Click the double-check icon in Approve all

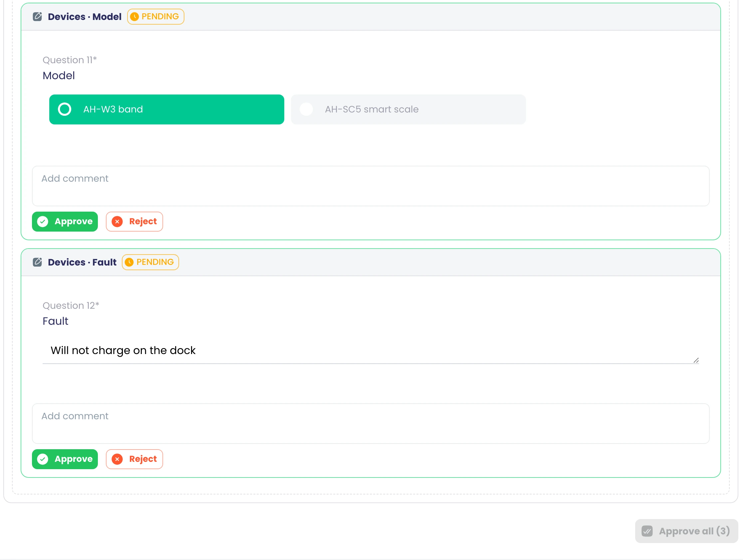point(647,531)
